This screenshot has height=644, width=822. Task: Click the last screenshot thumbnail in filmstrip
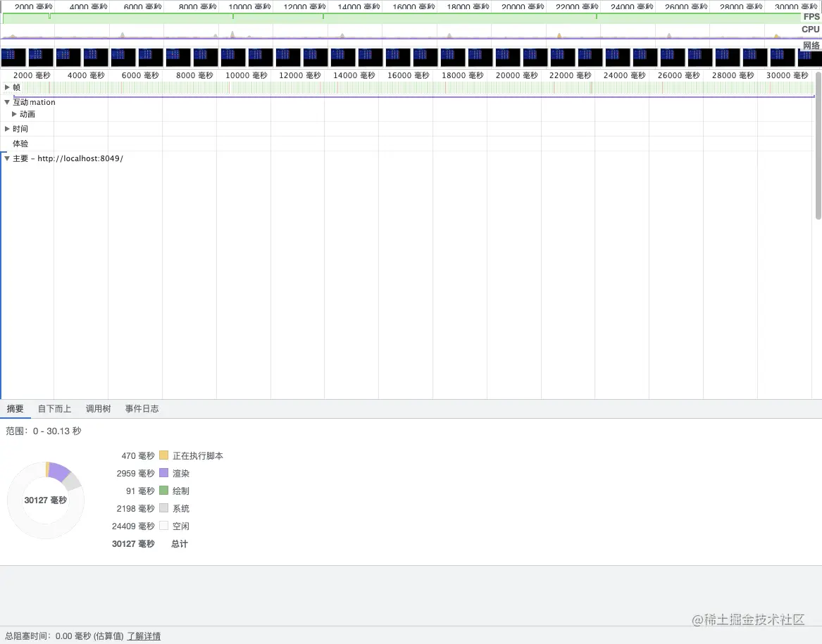(x=809, y=57)
